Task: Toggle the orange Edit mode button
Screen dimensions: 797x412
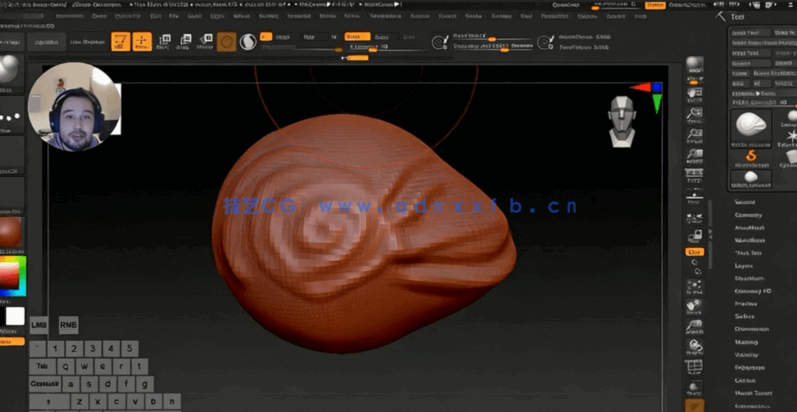Action: [120, 42]
